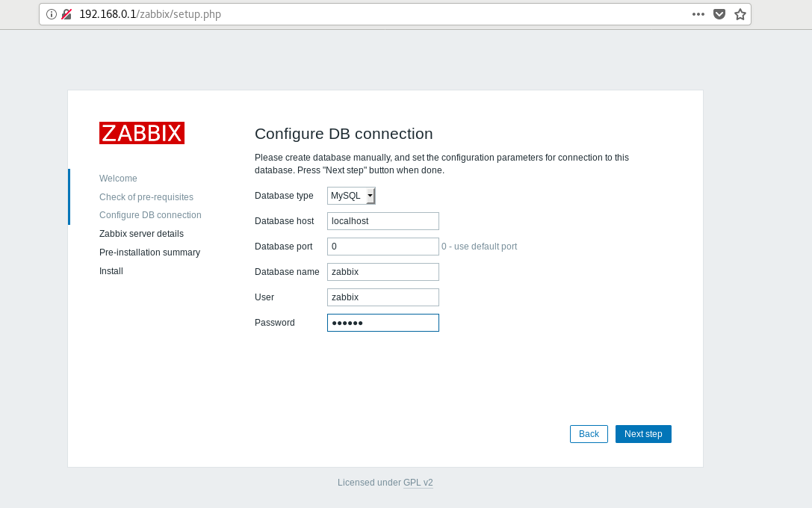The height and width of the screenshot is (508, 812).
Task: Click the '0 - use default port' hint
Action: click(x=479, y=247)
